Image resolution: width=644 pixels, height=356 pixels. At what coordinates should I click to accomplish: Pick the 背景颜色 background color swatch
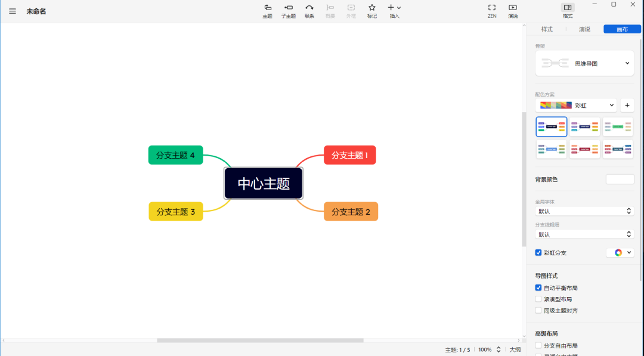(x=620, y=179)
